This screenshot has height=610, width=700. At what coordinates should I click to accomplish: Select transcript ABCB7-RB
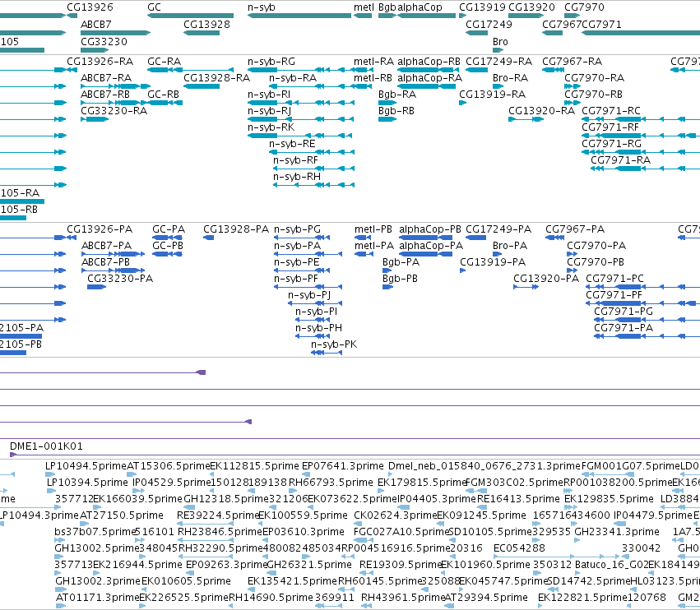pyautogui.click(x=105, y=95)
